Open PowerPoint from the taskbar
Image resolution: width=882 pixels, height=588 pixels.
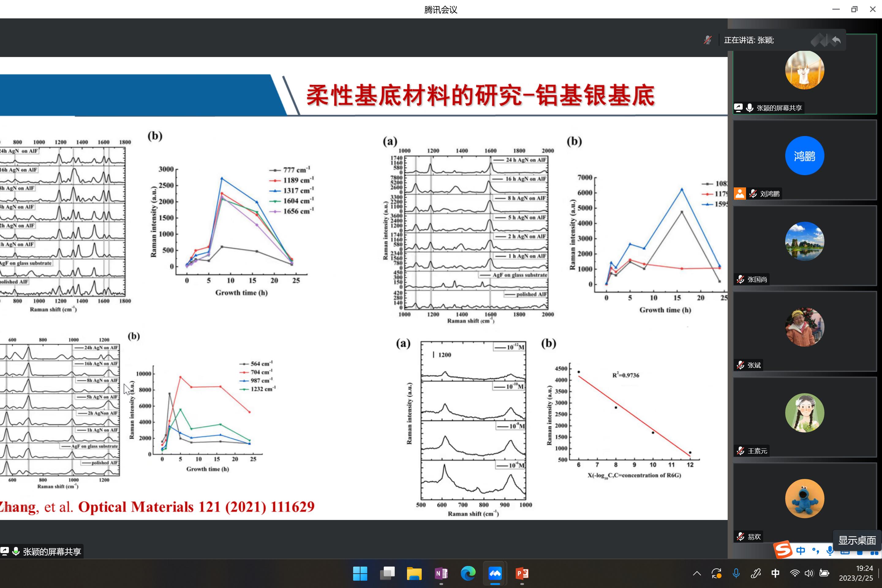pyautogui.click(x=522, y=573)
